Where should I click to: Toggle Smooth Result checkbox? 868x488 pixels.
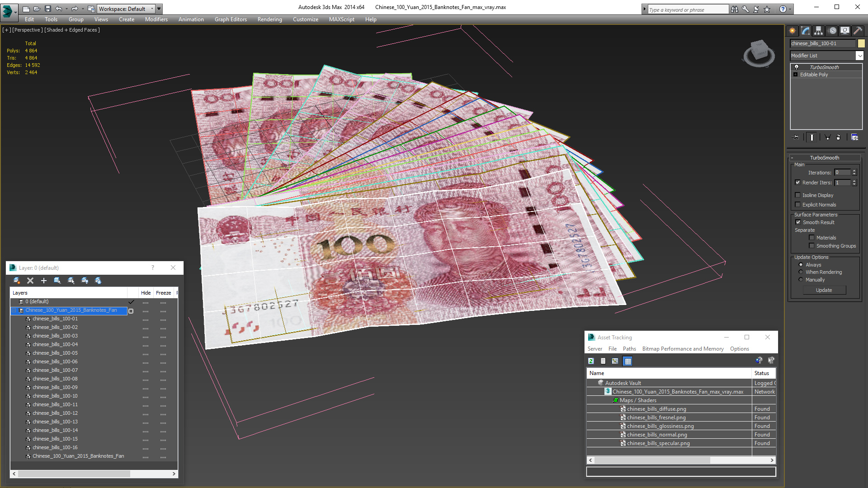798,222
